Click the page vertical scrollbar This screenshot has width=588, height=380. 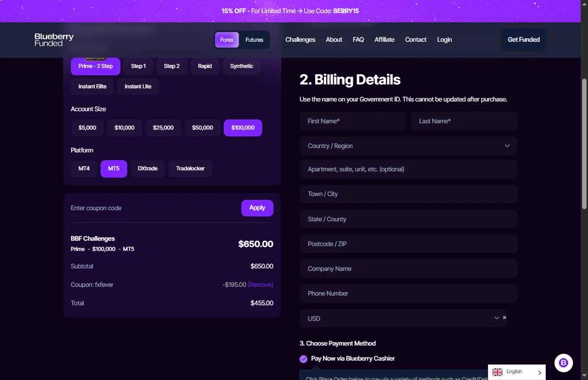tap(584, 143)
